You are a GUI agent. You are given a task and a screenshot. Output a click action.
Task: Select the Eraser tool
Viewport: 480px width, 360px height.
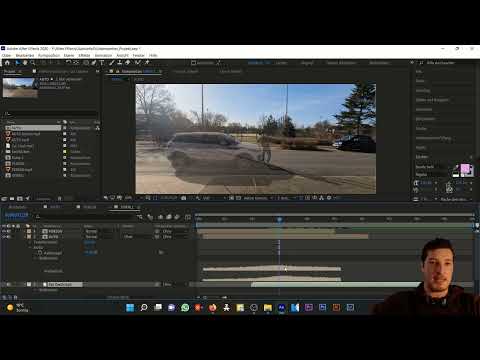[128, 63]
